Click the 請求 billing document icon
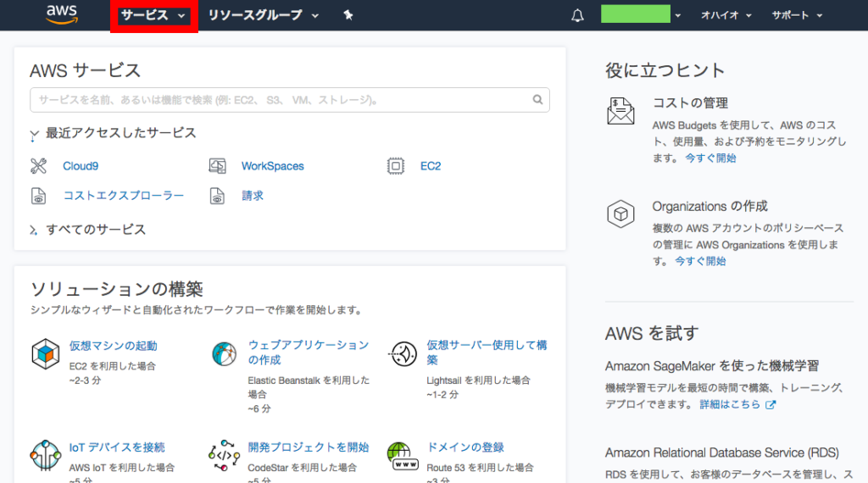868x483 pixels. coord(217,196)
